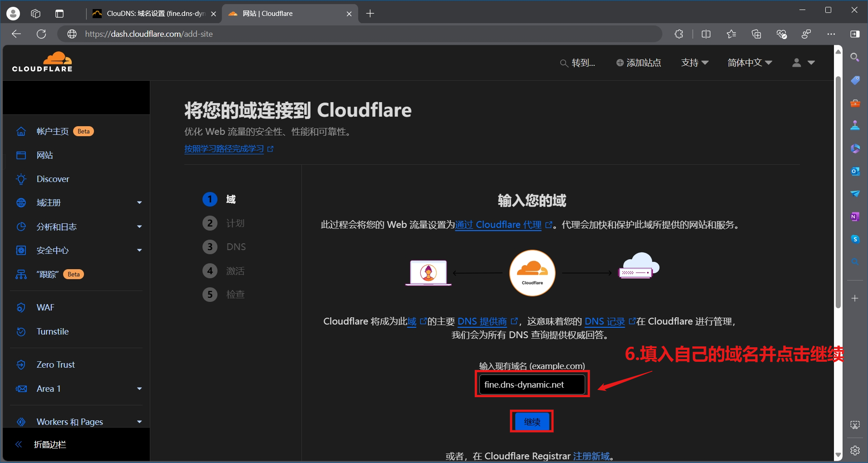Click 添加站点 in the header
Screen dimensions: 868x463
click(x=638, y=63)
